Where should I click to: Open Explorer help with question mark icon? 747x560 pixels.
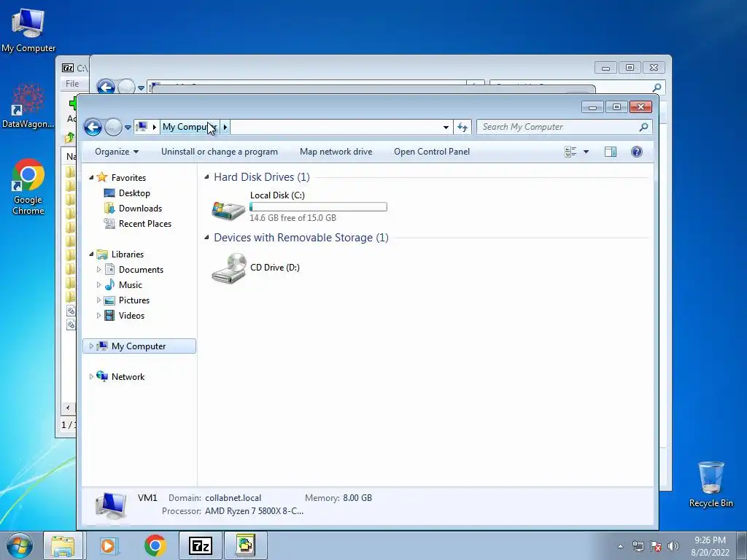[x=636, y=152]
